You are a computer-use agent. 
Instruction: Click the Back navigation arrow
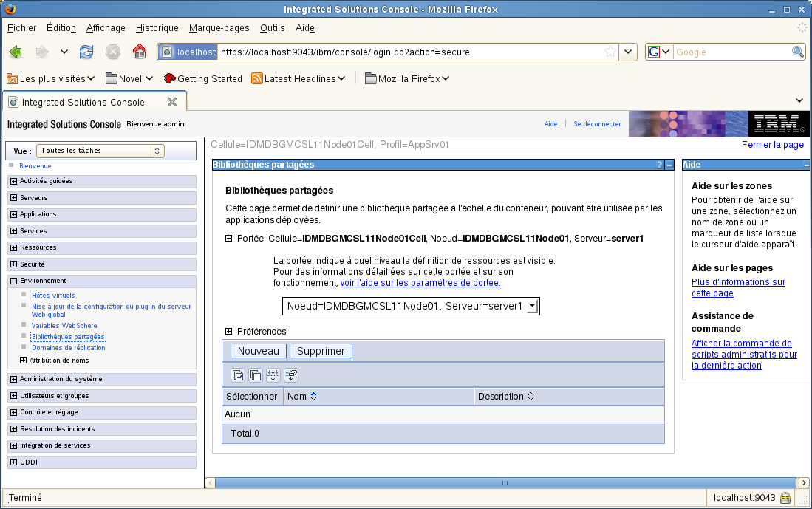(16, 52)
